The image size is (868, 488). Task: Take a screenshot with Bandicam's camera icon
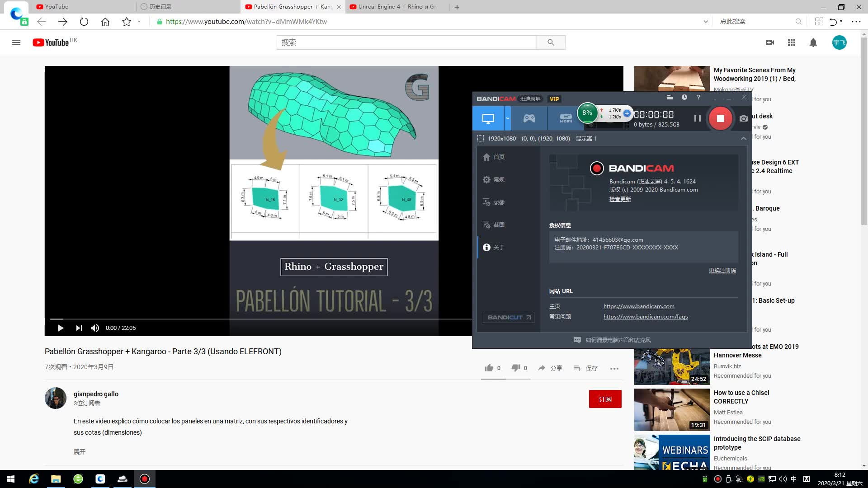coord(743,118)
